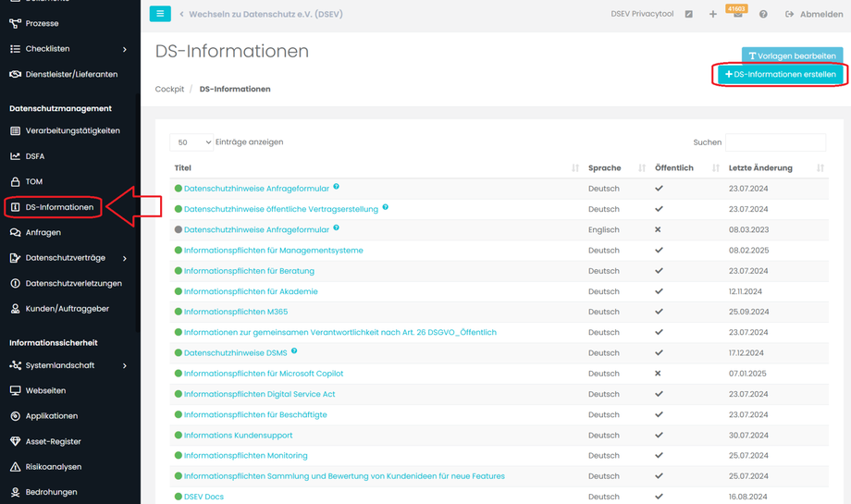Open Asset-Register in the sidebar
Image resolution: width=851 pixels, height=504 pixels.
pyautogui.click(x=53, y=441)
